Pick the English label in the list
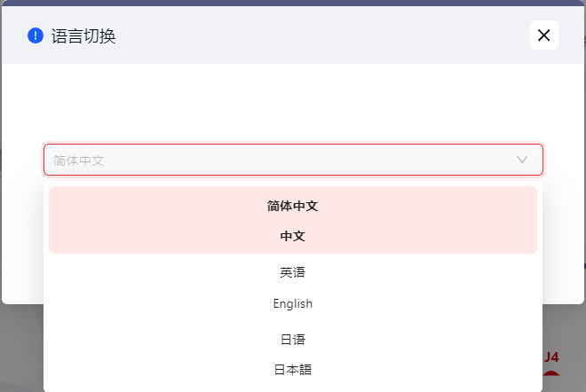 293,303
